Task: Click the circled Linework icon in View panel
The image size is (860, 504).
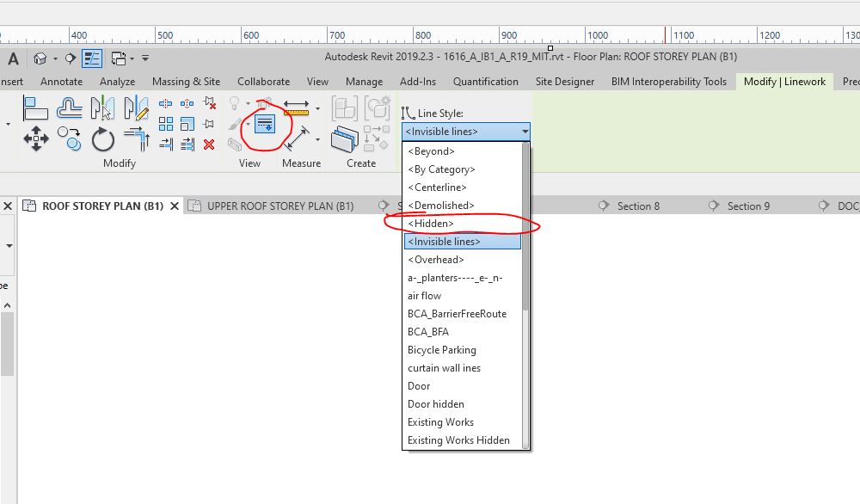Action: pos(266,123)
